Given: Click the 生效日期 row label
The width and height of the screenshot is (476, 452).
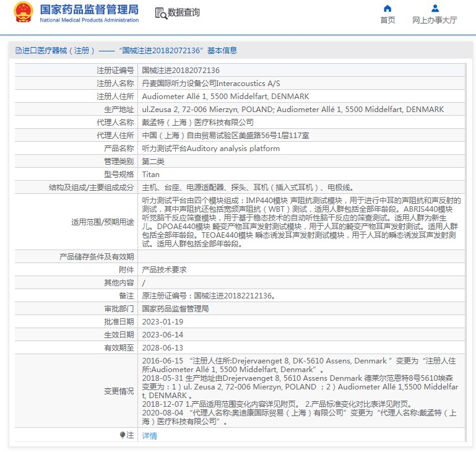Looking at the screenshot, I should tap(119, 335).
